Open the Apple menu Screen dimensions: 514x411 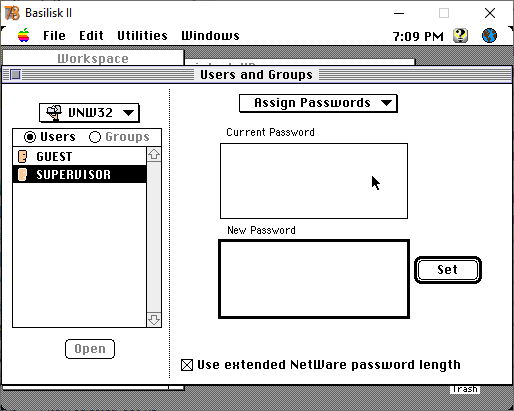(x=24, y=35)
